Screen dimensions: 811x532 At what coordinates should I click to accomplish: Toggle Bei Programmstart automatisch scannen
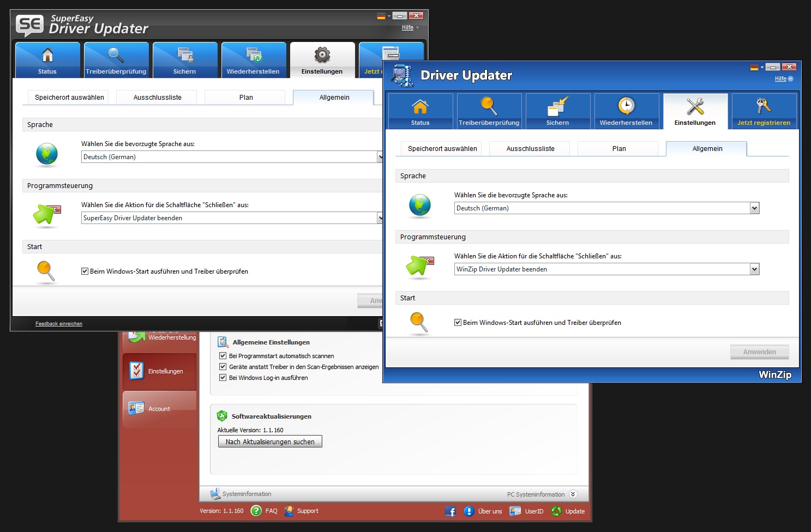point(223,356)
